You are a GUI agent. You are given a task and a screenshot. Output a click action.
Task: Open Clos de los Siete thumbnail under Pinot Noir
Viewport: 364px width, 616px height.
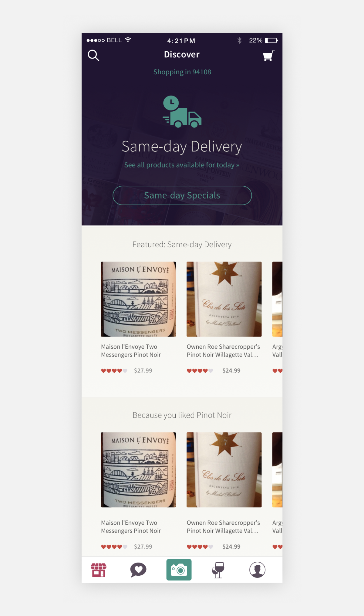coord(224,470)
